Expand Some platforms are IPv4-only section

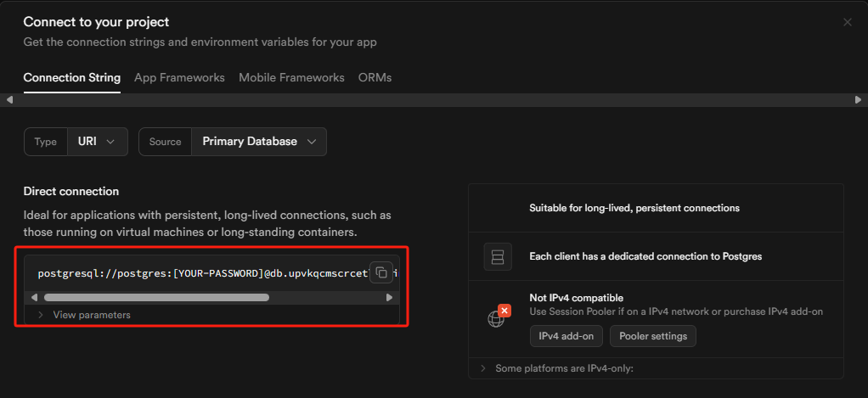557,368
